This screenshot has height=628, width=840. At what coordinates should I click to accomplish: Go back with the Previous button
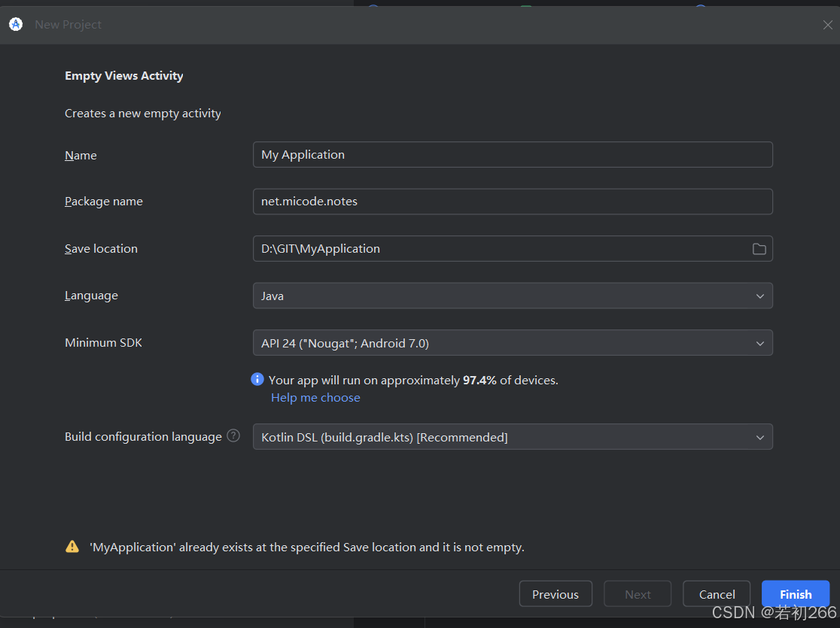555,593
